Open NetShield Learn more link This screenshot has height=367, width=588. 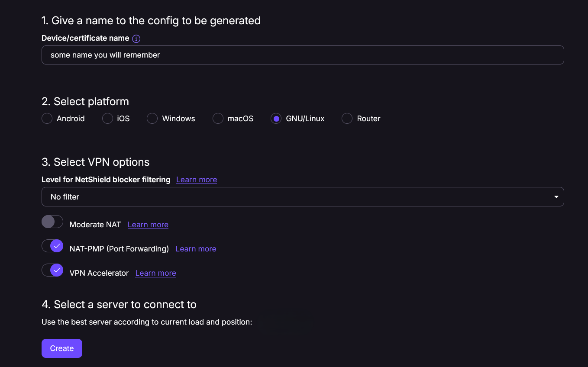pyautogui.click(x=197, y=180)
